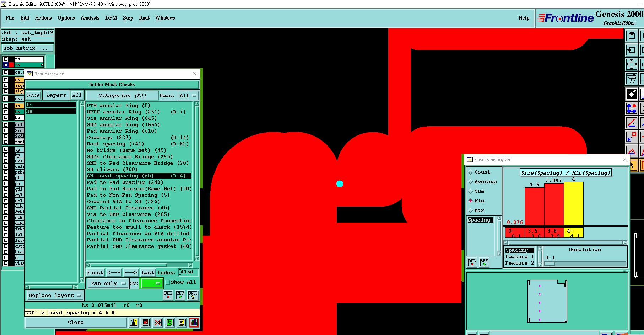Open the results histogram chart icon
The image size is (644, 335).
[x=194, y=323]
